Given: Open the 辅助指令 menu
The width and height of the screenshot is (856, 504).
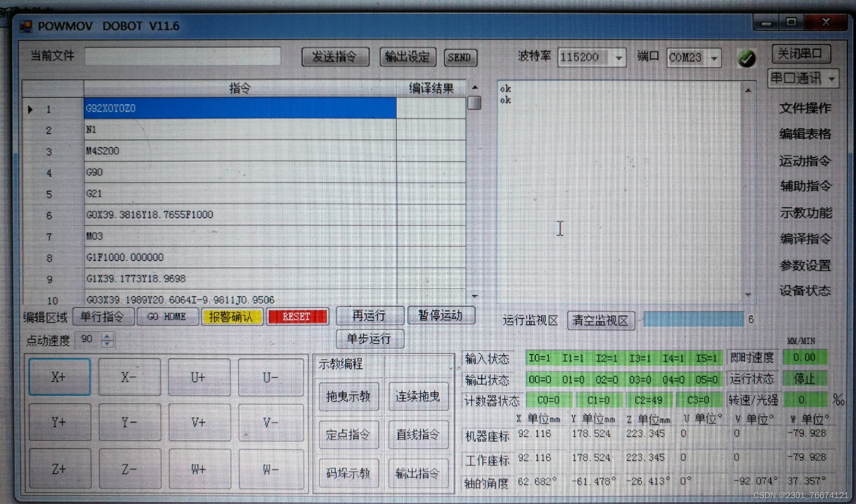Looking at the screenshot, I should click(806, 186).
